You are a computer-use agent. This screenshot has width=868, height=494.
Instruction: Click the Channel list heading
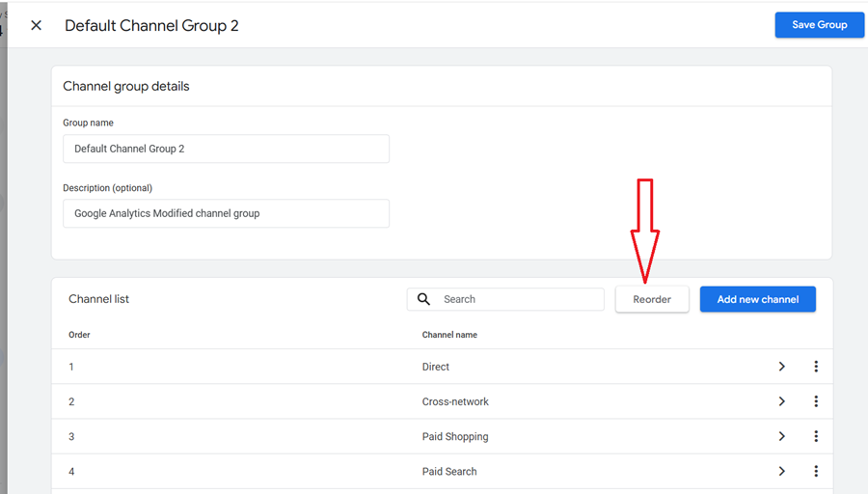[x=98, y=299]
